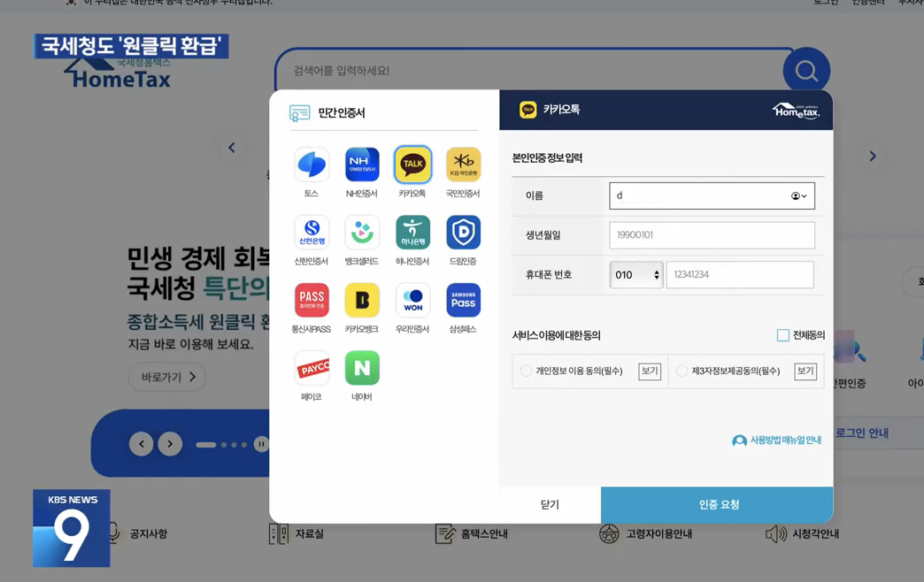Click the 바로가기 shortcut button
Image resolution: width=924 pixels, height=582 pixels.
click(x=167, y=377)
